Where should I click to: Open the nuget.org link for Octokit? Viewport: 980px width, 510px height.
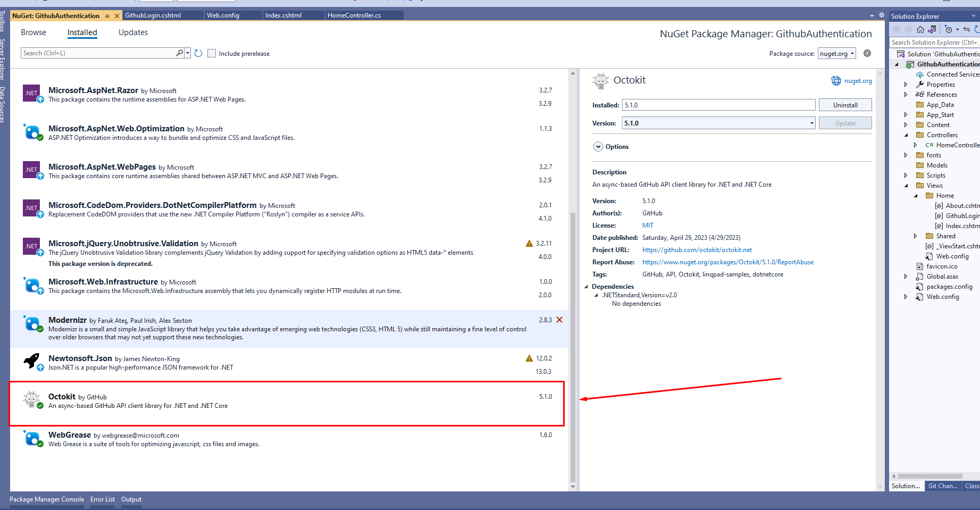click(858, 81)
